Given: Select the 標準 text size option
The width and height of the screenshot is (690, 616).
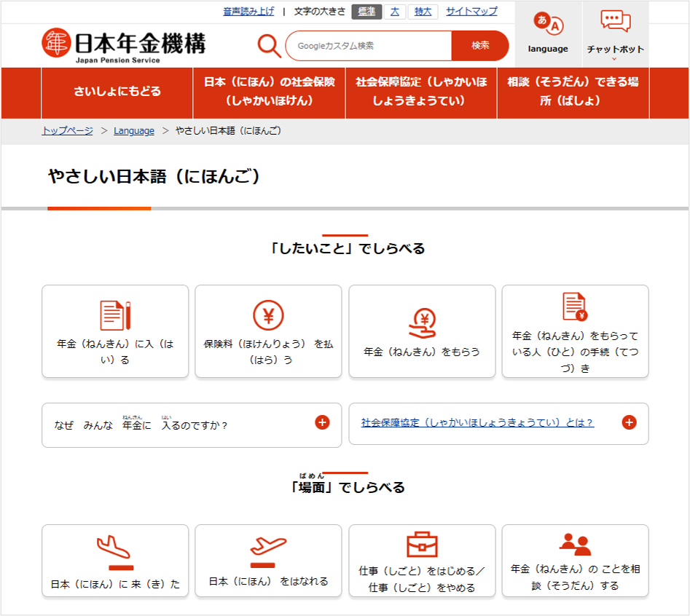Looking at the screenshot, I should 365,12.
